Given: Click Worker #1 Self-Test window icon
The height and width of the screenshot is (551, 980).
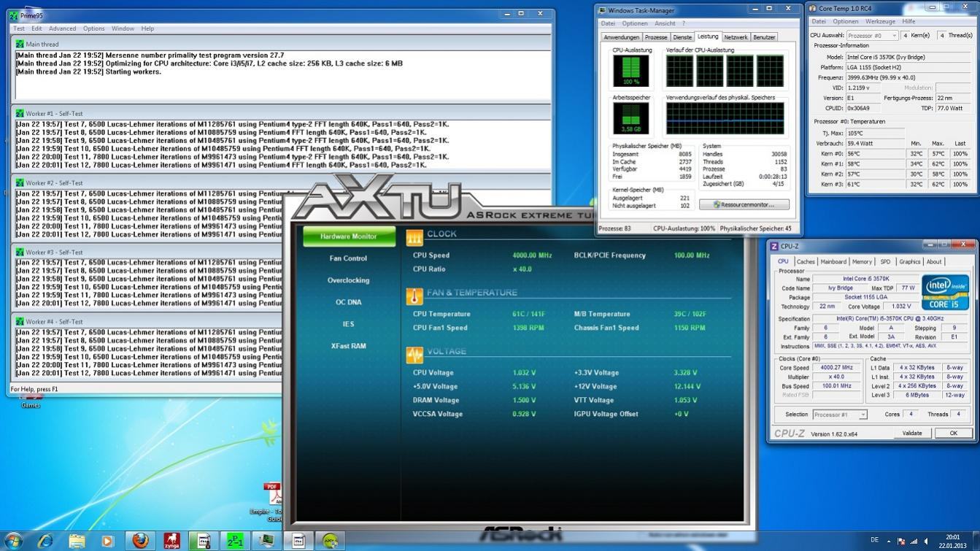Looking at the screenshot, I should click(20, 113).
